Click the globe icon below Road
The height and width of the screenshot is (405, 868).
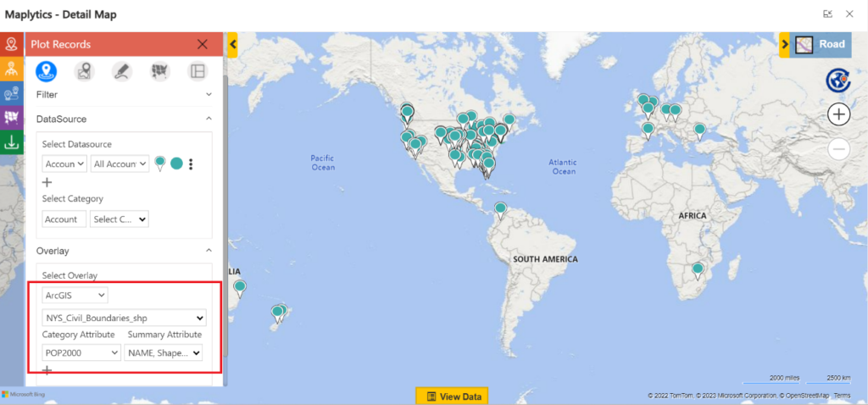(837, 80)
